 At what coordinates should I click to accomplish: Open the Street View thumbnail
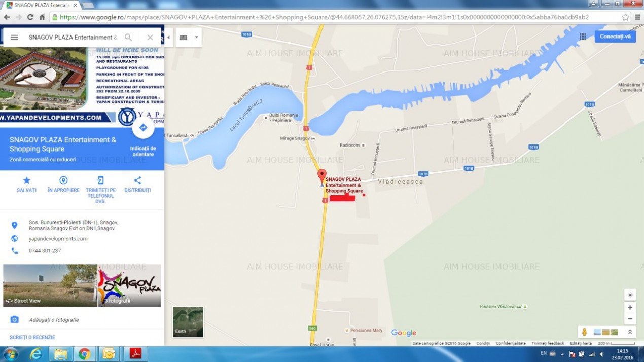(50, 285)
